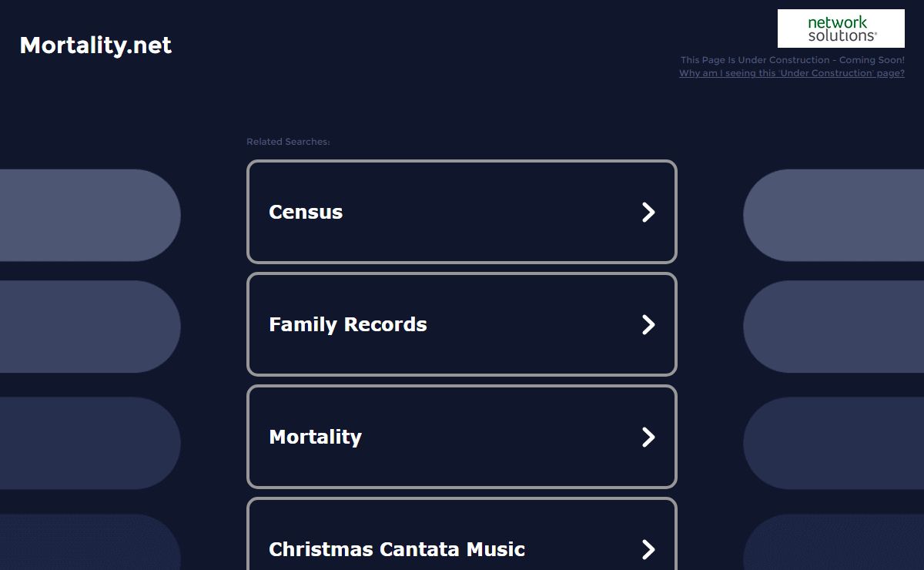Screen dimensions: 924x570
Task: Click the topmost pill shape on left edge
Action: [x=89, y=215]
